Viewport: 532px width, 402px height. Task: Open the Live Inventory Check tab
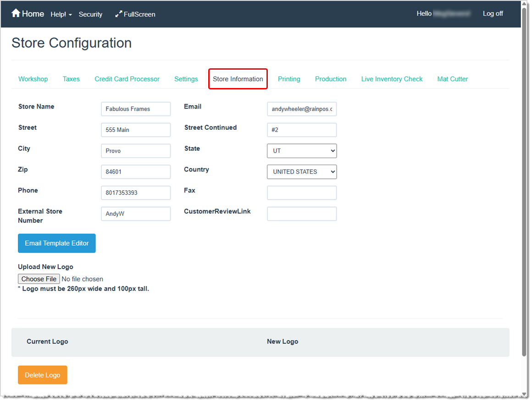click(392, 79)
